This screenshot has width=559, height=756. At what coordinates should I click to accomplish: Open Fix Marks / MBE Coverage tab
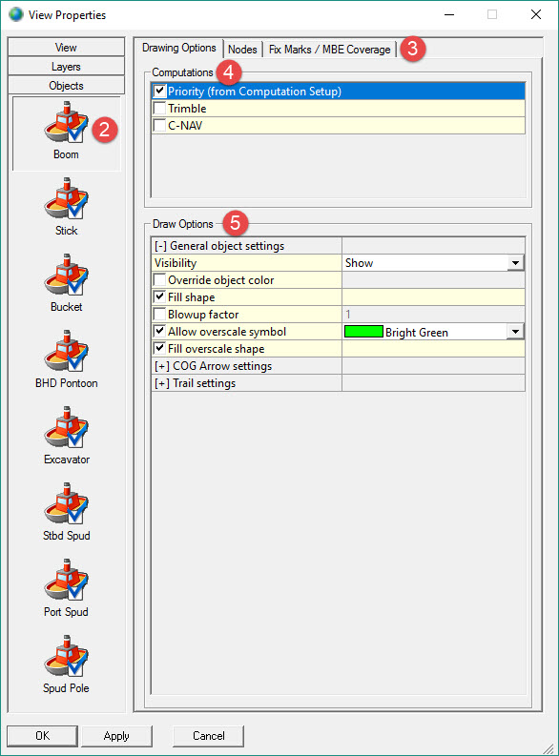click(329, 50)
